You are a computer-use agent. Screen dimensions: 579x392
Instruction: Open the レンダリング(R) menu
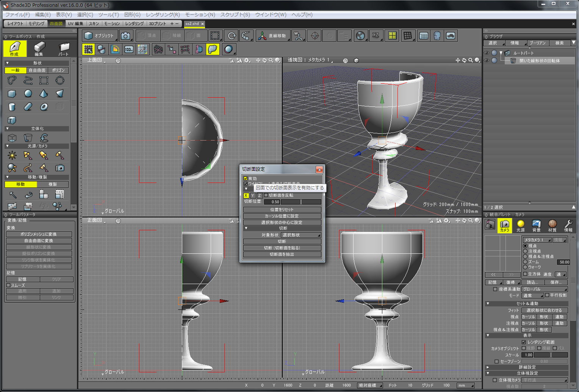point(163,15)
